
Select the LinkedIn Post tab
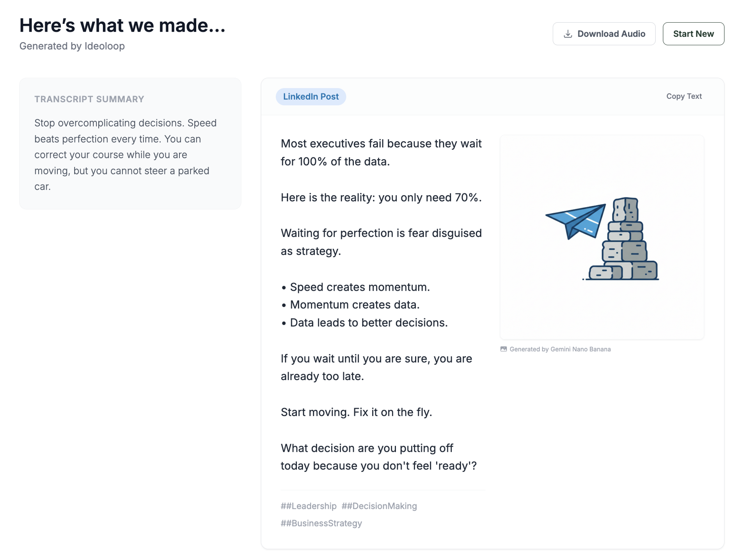coord(311,96)
